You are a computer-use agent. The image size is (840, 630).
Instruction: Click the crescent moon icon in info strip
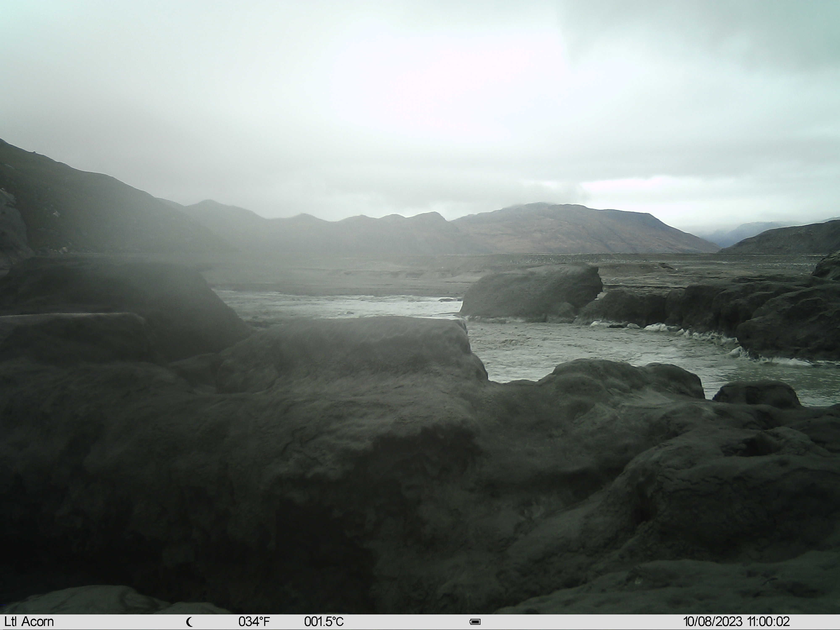[x=189, y=622]
